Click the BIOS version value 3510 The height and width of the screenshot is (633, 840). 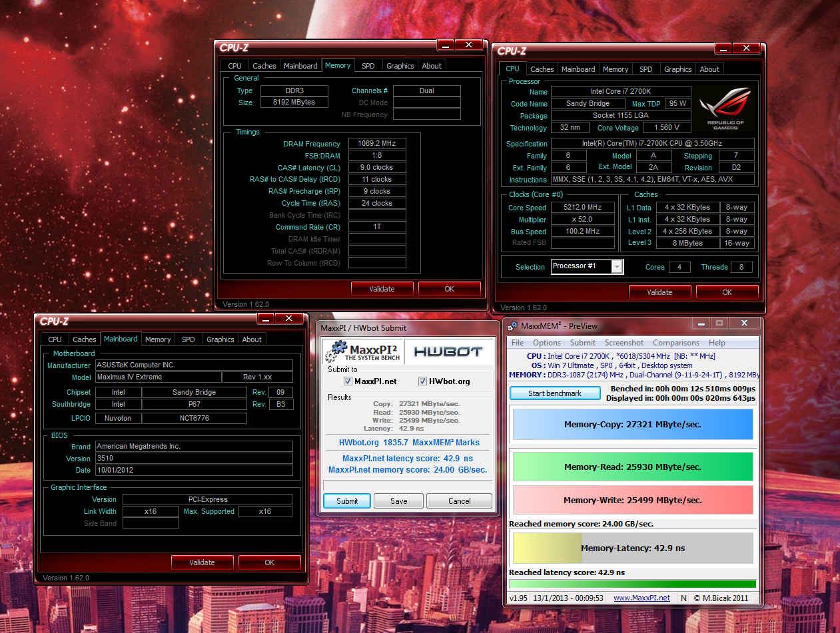click(x=194, y=459)
